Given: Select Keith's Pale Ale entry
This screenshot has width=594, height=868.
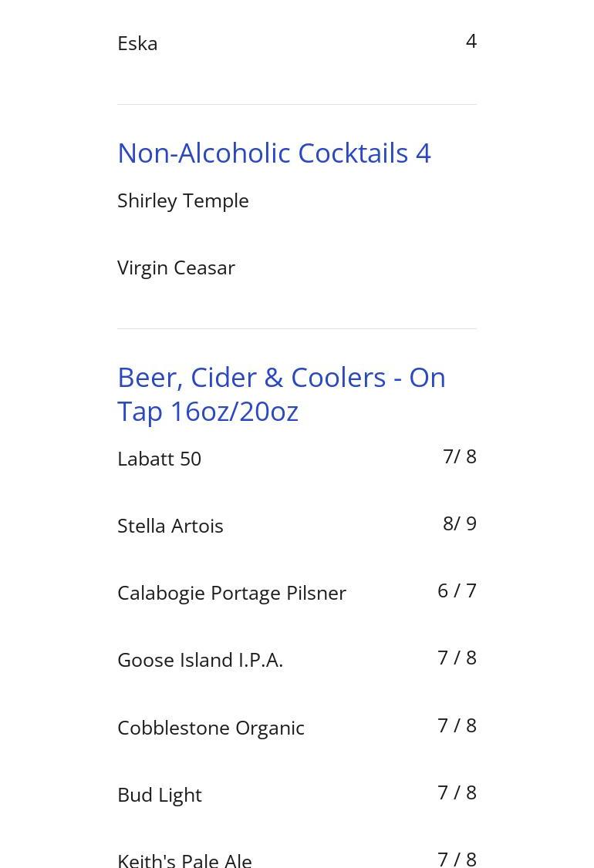Looking at the screenshot, I should [x=184, y=860].
